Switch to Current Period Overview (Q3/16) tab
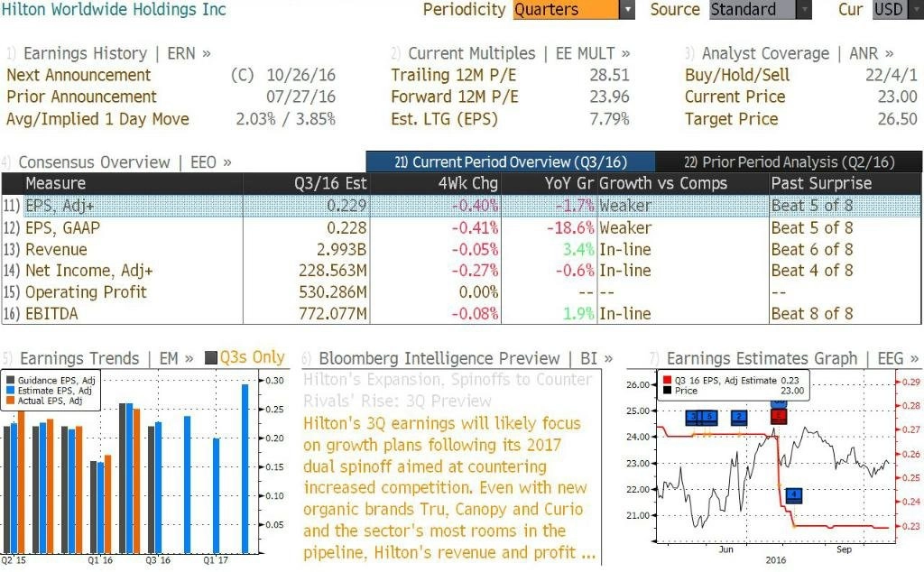This screenshot has height=572, width=924. tap(511, 162)
